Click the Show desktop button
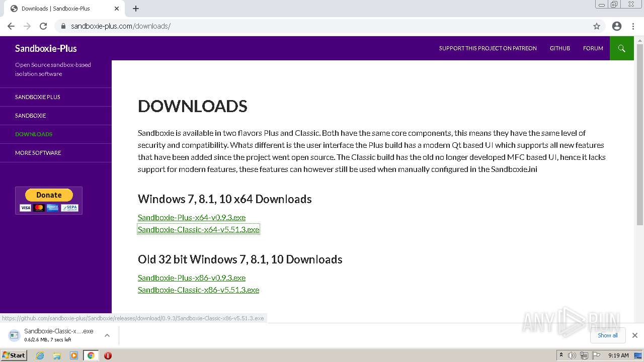644x362 pixels. [638, 355]
